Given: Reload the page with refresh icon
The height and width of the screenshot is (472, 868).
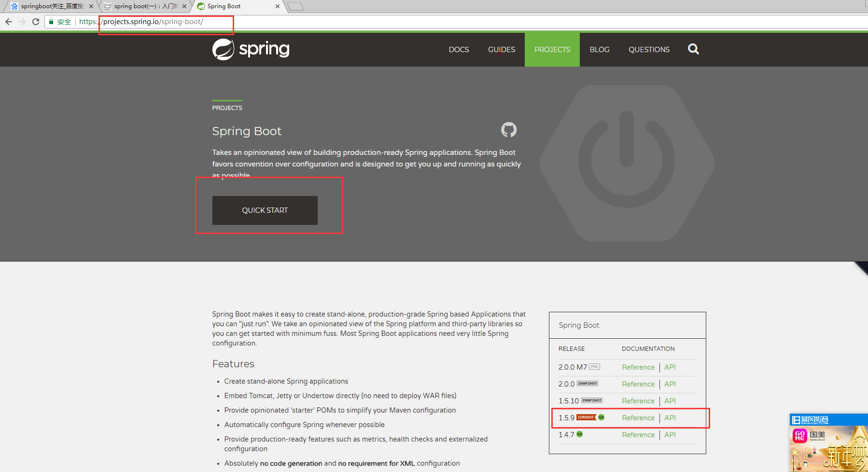Looking at the screenshot, I should click(x=36, y=22).
